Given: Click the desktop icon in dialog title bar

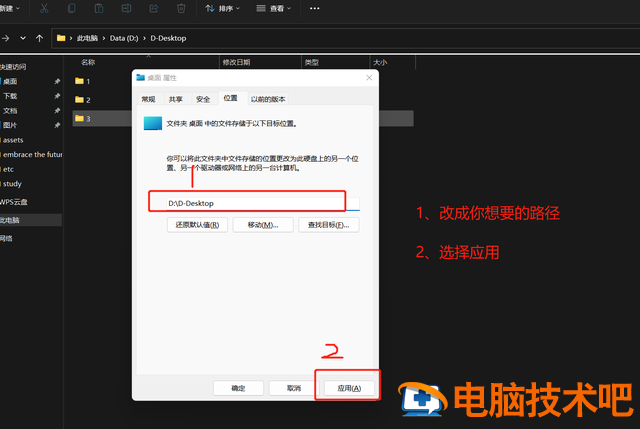Looking at the screenshot, I should (x=141, y=78).
